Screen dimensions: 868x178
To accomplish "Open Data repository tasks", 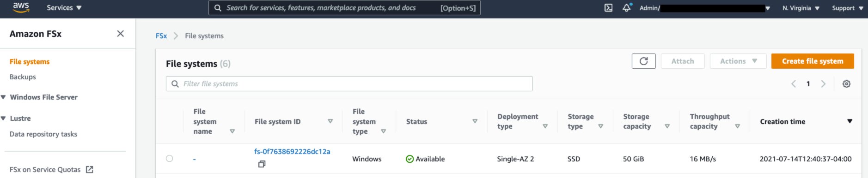I will (x=43, y=134).
